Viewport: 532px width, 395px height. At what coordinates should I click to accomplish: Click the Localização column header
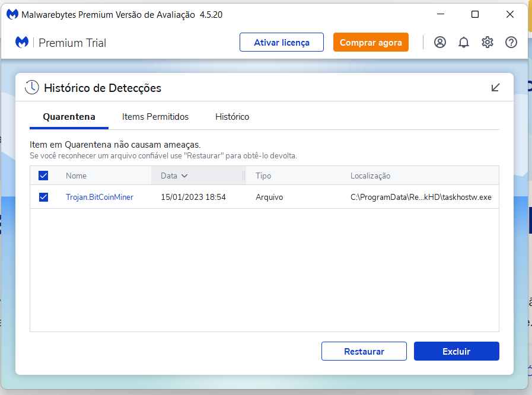pos(370,176)
